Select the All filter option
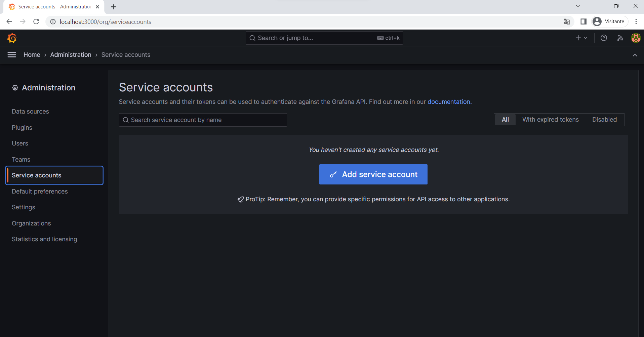The width and height of the screenshot is (644, 337). 505,120
